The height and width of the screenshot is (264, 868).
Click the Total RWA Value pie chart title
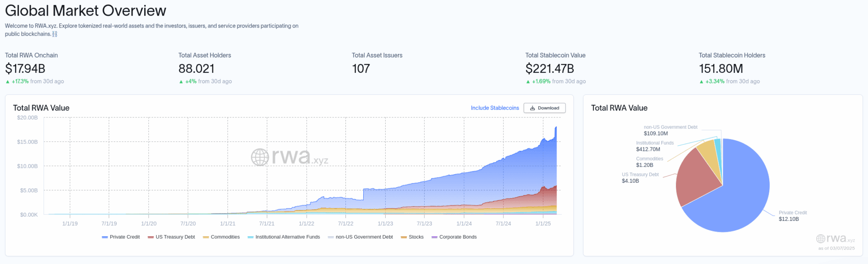tap(619, 108)
